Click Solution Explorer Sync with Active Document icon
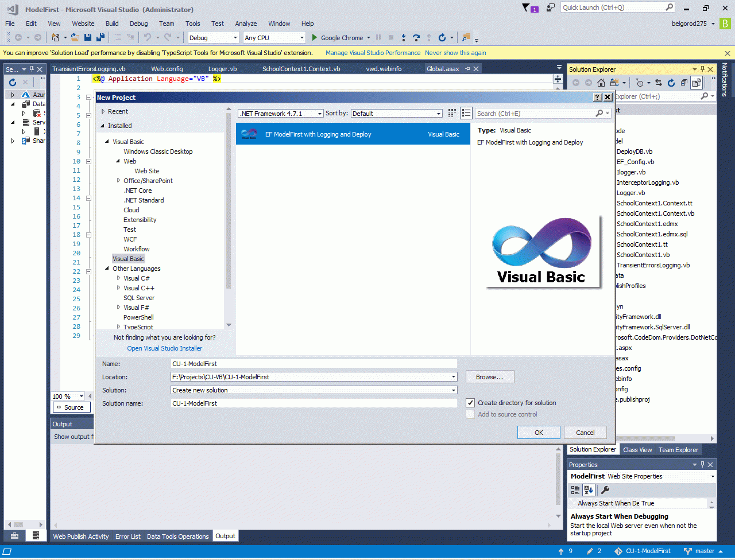The image size is (735, 560). pyautogui.click(x=658, y=83)
